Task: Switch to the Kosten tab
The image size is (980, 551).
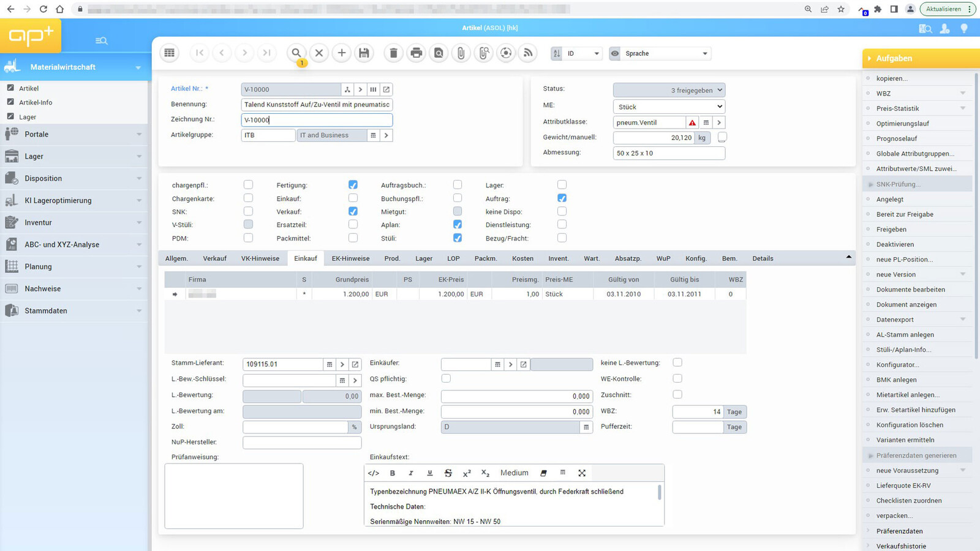Action: point(522,258)
